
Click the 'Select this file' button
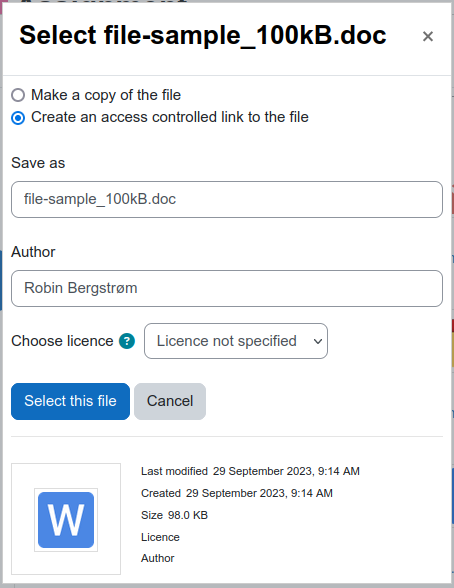click(x=70, y=401)
